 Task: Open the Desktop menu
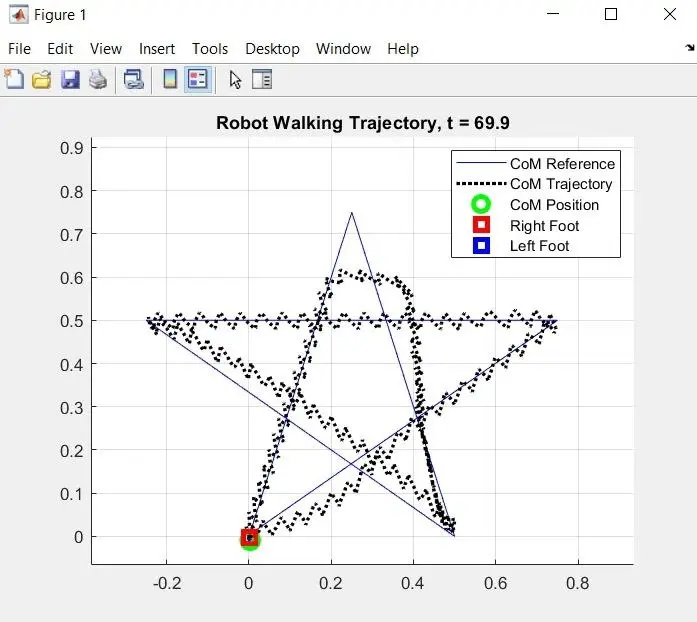click(x=272, y=48)
